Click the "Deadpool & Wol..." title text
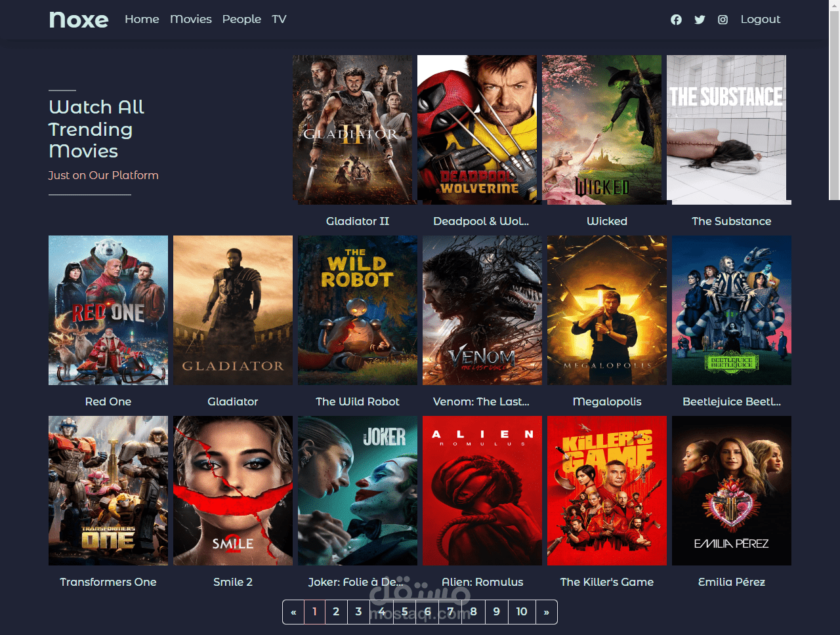This screenshot has width=840, height=635. point(481,221)
